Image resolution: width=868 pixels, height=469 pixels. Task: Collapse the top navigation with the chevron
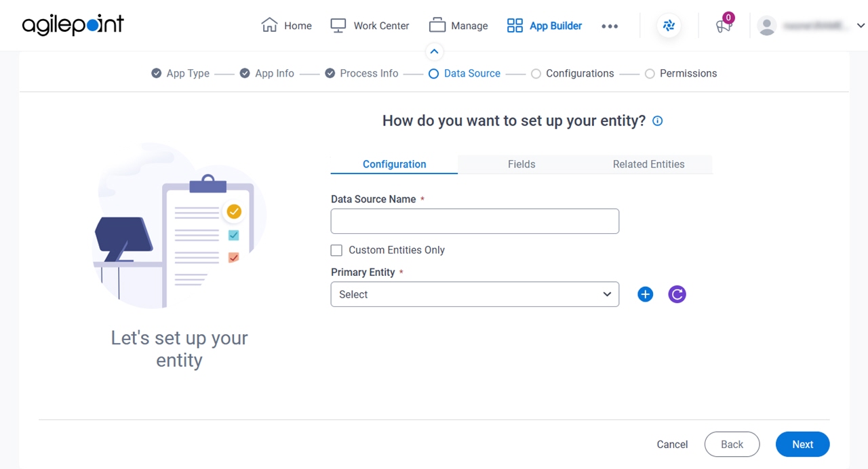[434, 52]
